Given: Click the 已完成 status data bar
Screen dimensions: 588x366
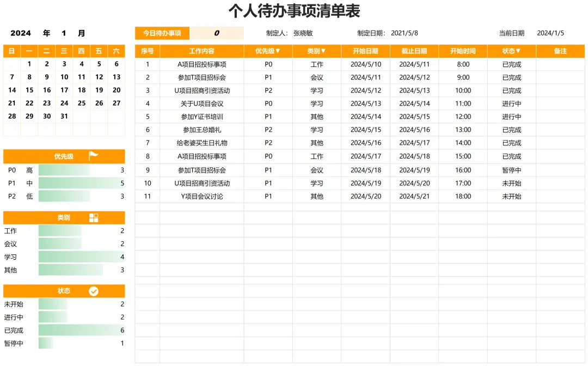Looking at the screenshot, I should coord(81,330).
